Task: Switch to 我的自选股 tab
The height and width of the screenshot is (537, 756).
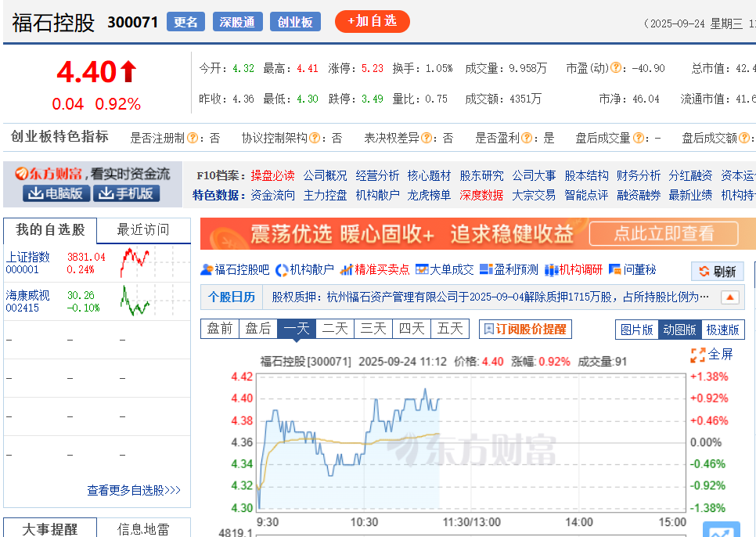Action: pyautogui.click(x=50, y=230)
